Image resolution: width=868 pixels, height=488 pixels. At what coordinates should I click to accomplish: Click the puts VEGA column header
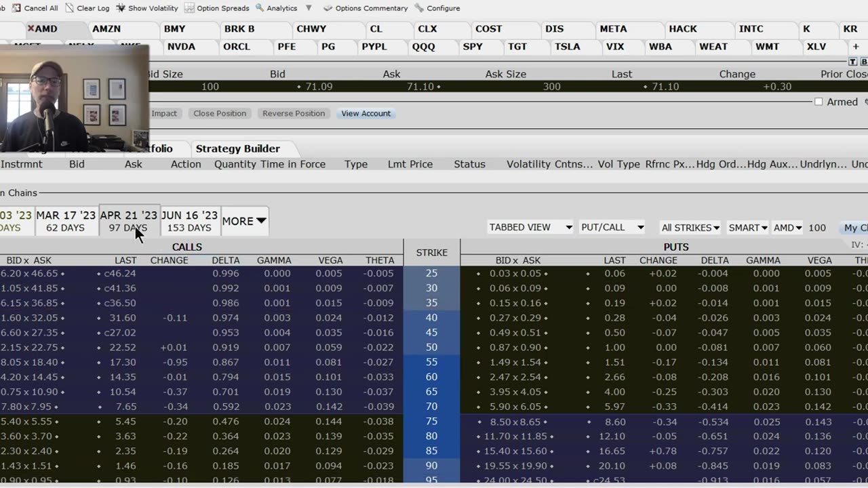pos(819,260)
